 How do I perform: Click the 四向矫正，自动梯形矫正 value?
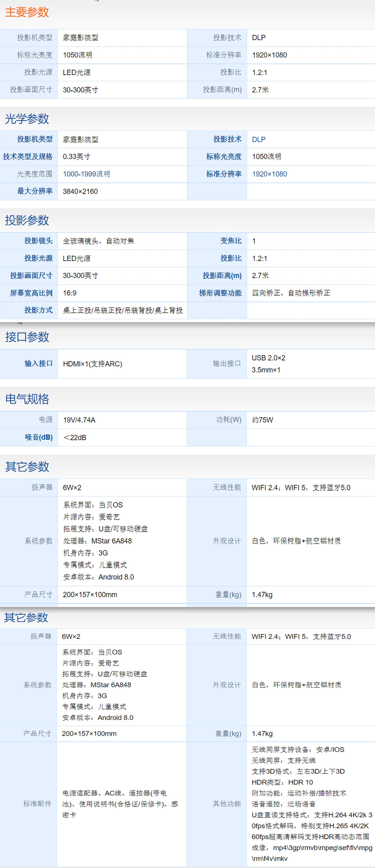tap(291, 293)
